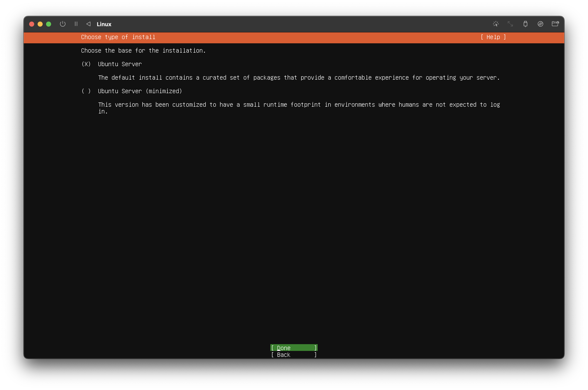Click the 'Linux' window title
Image resolution: width=588 pixels, height=390 pixels.
(104, 24)
